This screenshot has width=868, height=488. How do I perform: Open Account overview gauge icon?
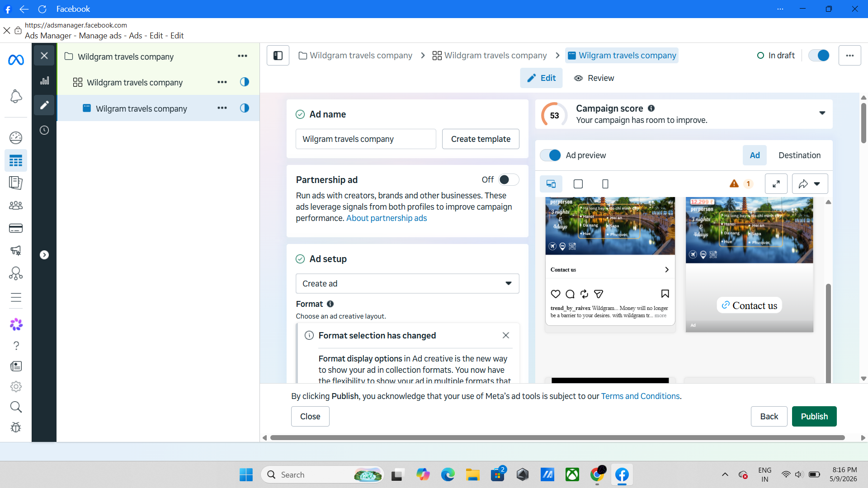click(x=16, y=137)
